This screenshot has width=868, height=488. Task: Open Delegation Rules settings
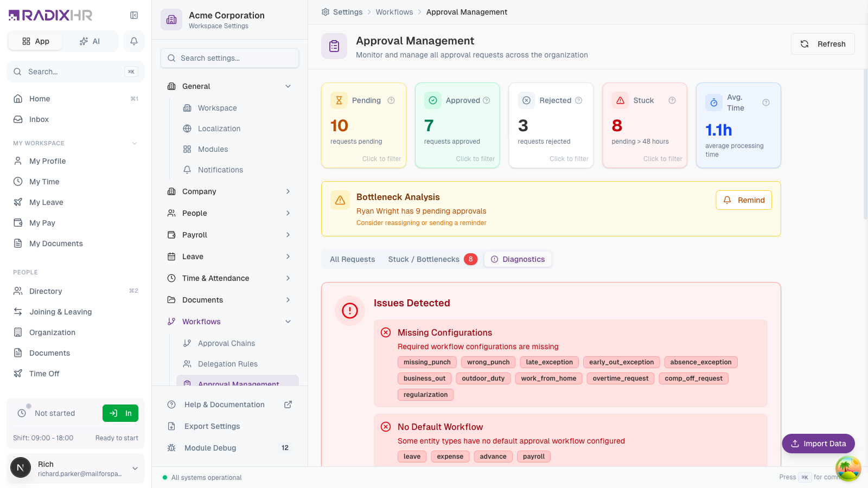coord(238,364)
